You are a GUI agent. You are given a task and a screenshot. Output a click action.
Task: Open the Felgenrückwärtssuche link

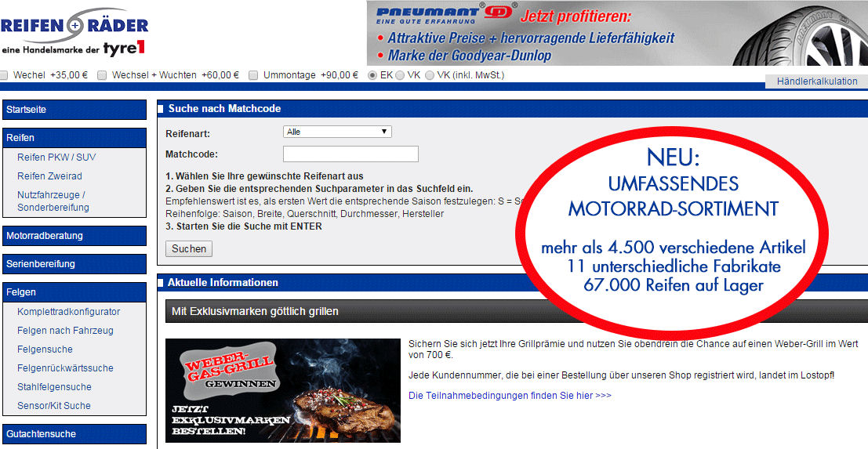coord(65,368)
